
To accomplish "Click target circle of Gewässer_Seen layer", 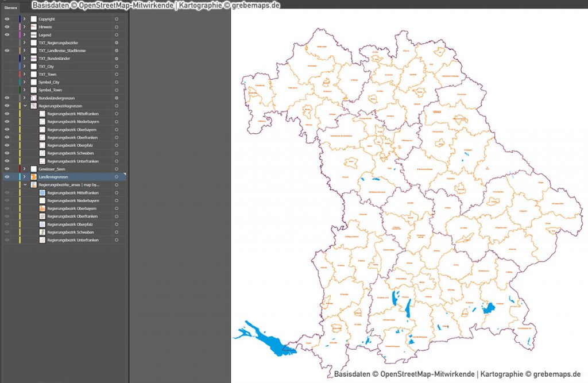I will (x=117, y=169).
